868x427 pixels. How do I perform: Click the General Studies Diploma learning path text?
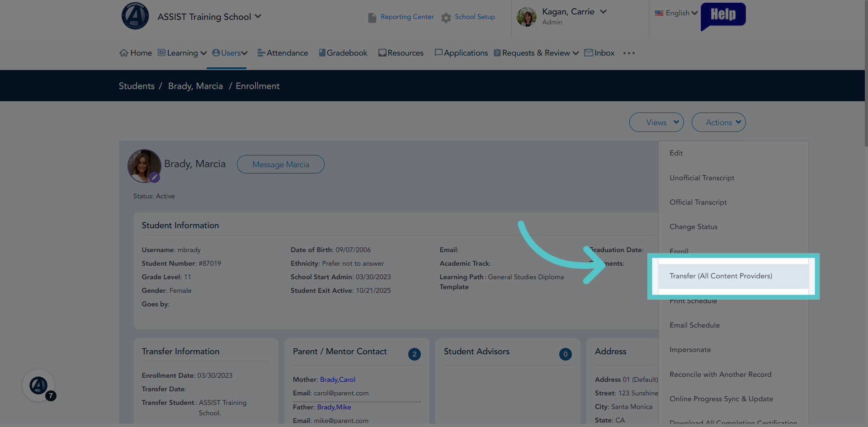pyautogui.click(x=526, y=277)
